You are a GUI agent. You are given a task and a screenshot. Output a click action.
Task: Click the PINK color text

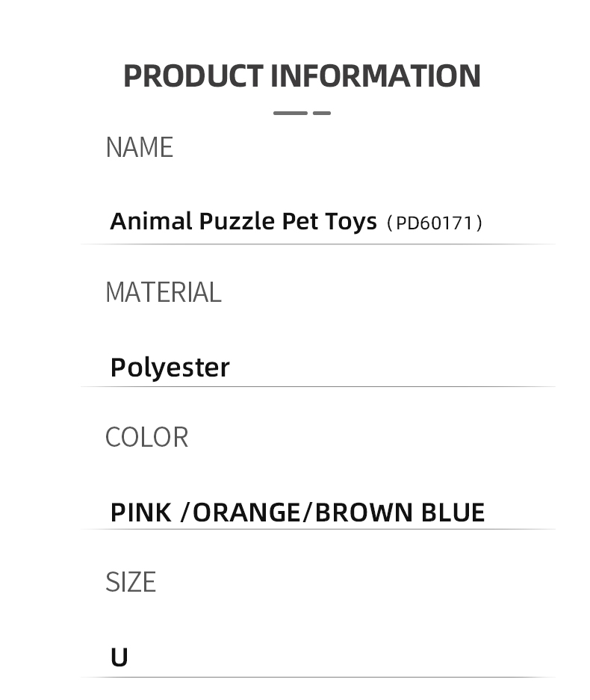point(140,512)
